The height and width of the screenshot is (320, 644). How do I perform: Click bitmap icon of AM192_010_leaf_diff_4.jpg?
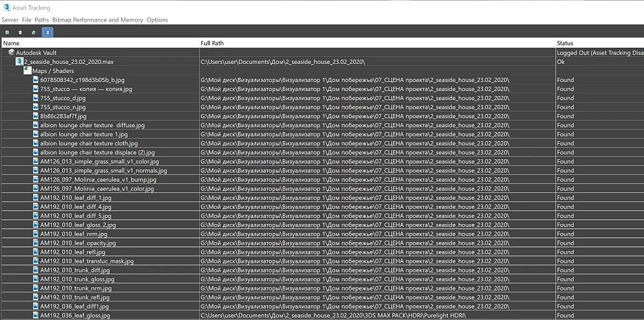(x=36, y=206)
